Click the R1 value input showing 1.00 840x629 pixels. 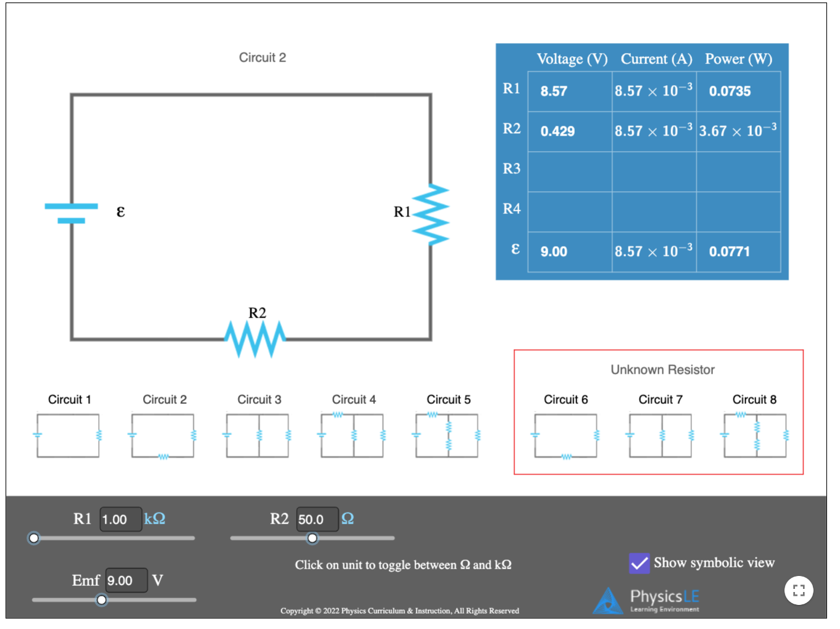point(121,519)
